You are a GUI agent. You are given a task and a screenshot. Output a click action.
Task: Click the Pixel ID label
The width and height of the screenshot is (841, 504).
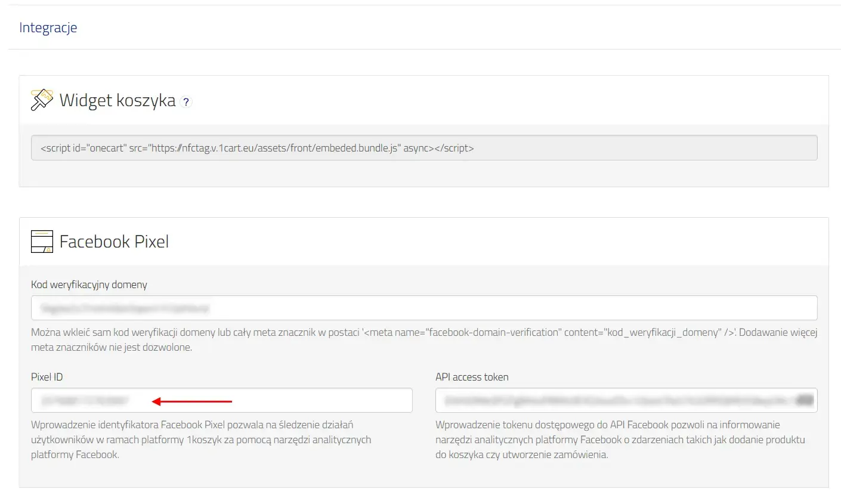coord(47,377)
